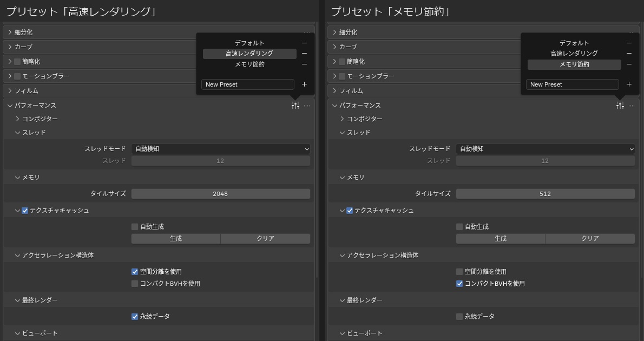
Task: Remove 高速レンダリング preset in the right panel popup
Action: click(629, 54)
